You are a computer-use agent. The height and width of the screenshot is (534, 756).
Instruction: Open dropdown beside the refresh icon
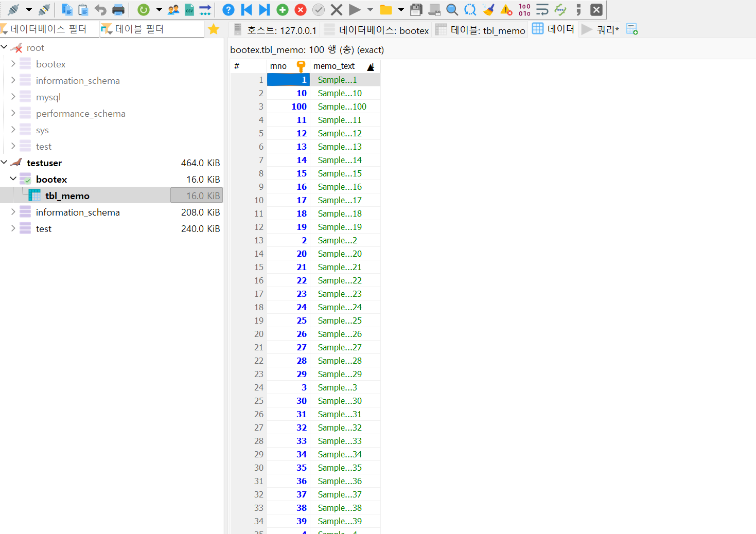tap(159, 10)
